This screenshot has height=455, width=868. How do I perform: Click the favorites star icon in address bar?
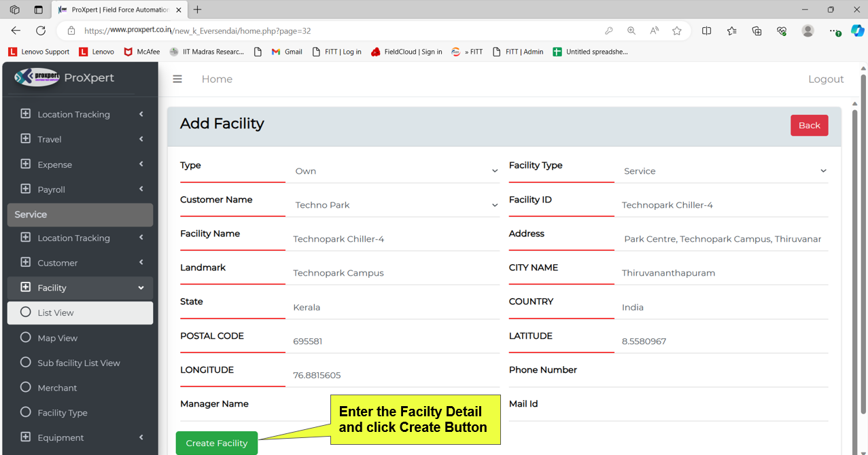tap(676, 31)
